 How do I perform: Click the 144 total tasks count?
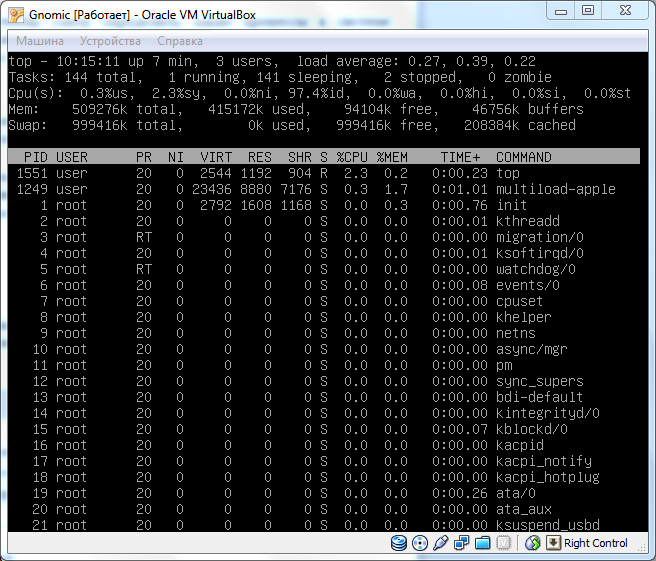[76, 77]
